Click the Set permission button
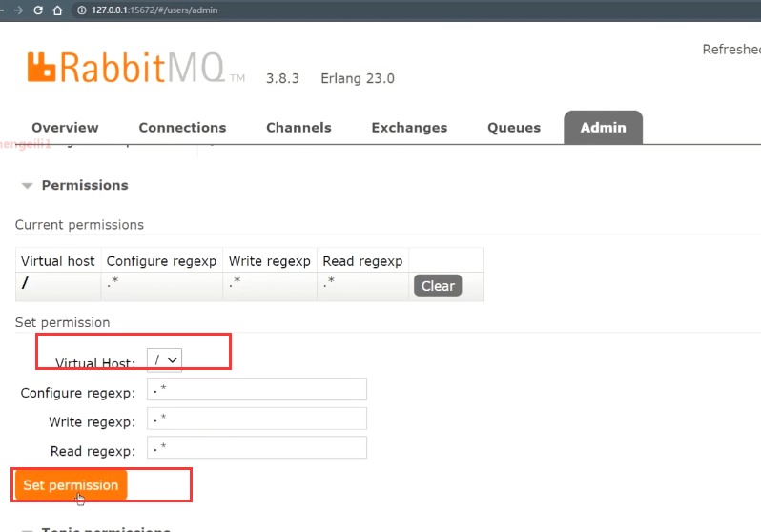 [71, 485]
